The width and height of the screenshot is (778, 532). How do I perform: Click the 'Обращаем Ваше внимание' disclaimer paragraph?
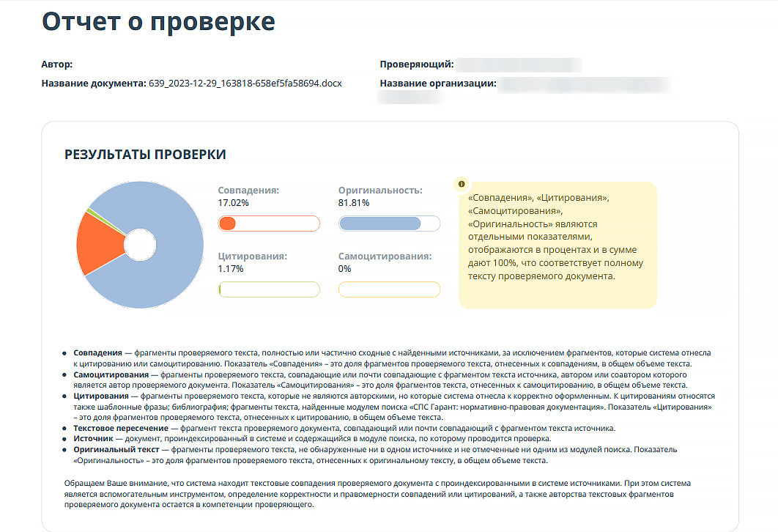[377, 494]
